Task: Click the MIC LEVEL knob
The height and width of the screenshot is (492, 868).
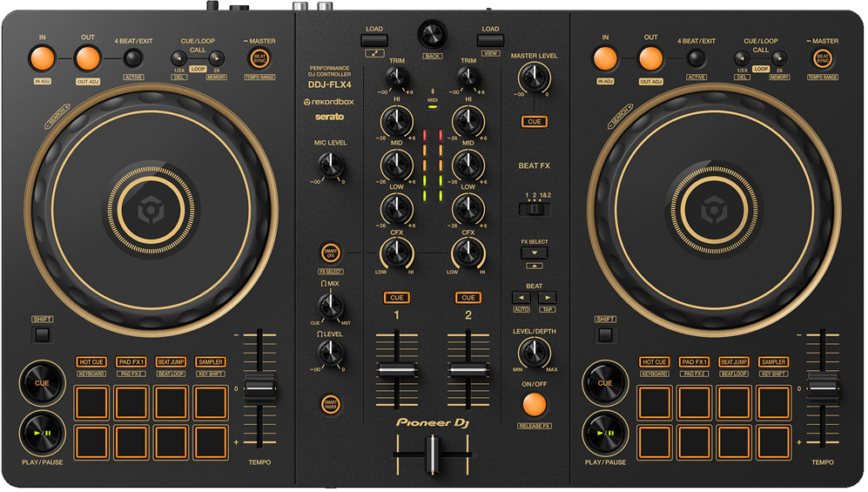Action: click(x=331, y=165)
